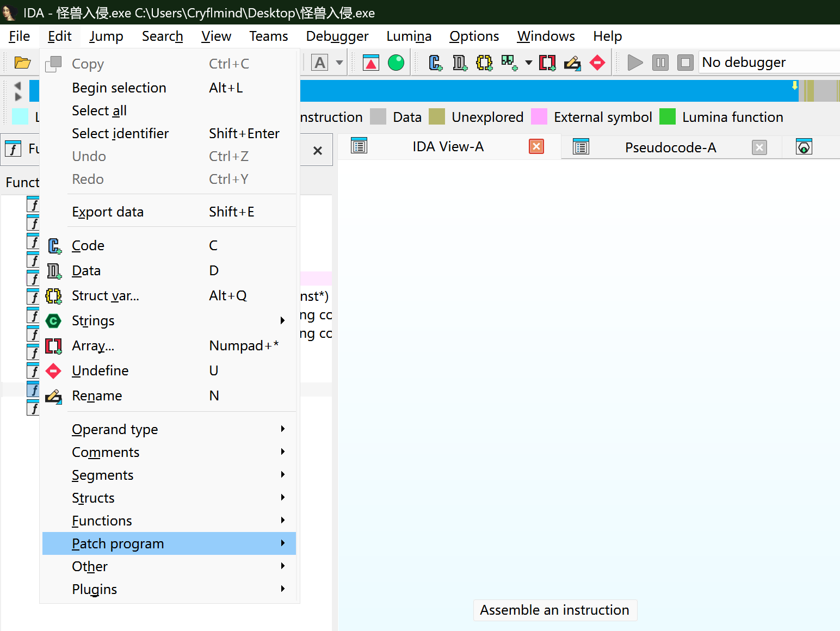Click the Make Code icon in the toolbar
Screen dimensions: 840x631
[435, 63]
